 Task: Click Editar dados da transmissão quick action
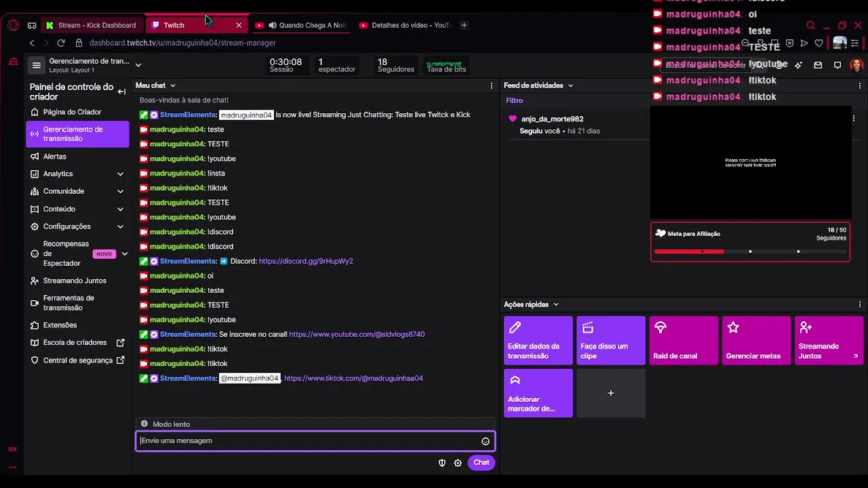point(538,340)
